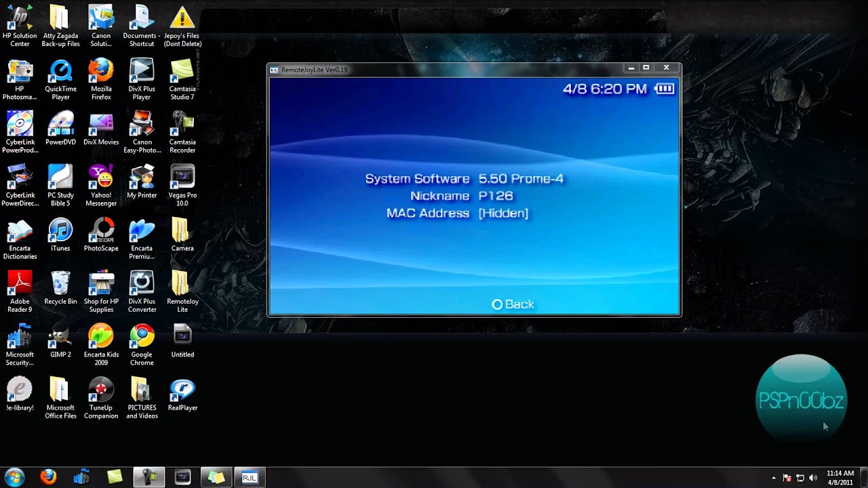Screen dimensions: 868x488
Task: Open Encarta Premium desktop icon
Action: tap(142, 239)
